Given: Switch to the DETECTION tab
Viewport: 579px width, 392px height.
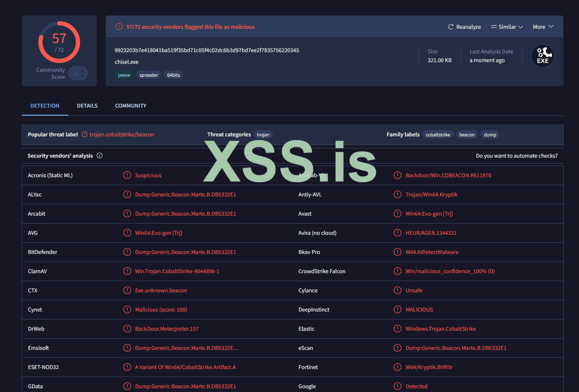Looking at the screenshot, I should point(45,106).
